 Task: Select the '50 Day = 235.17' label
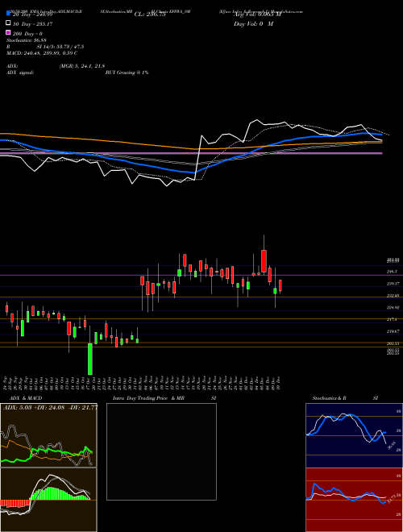pos(32,24)
